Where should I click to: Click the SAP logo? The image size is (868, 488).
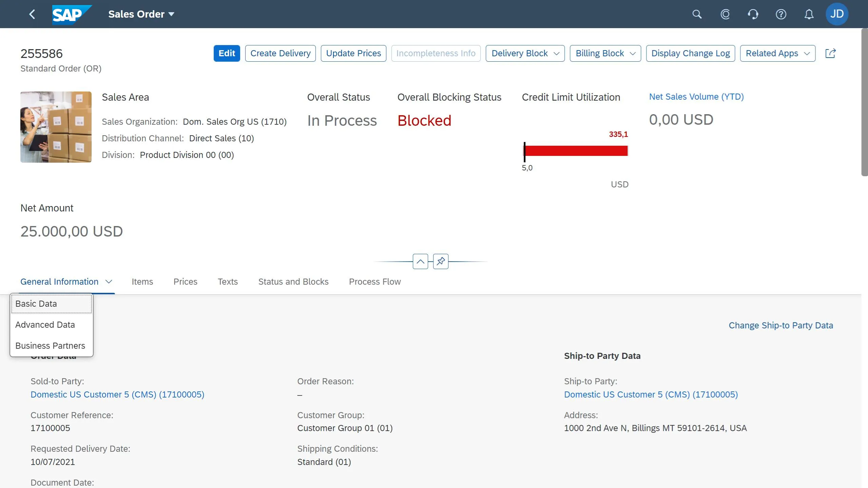(x=71, y=14)
